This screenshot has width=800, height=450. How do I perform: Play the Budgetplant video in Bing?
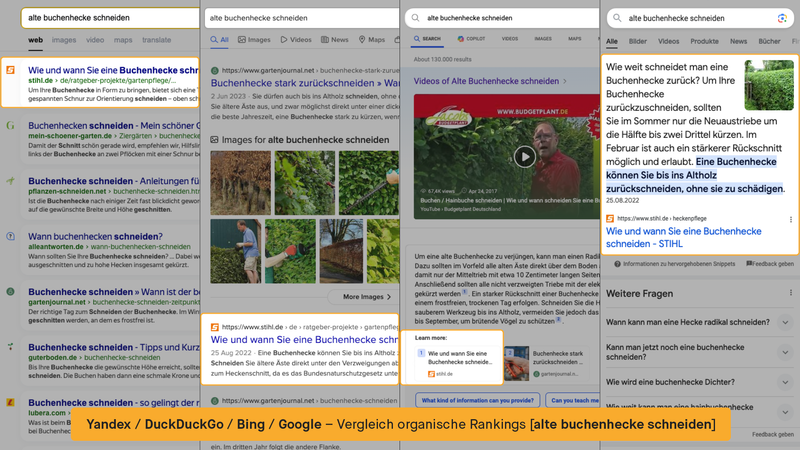tap(524, 157)
